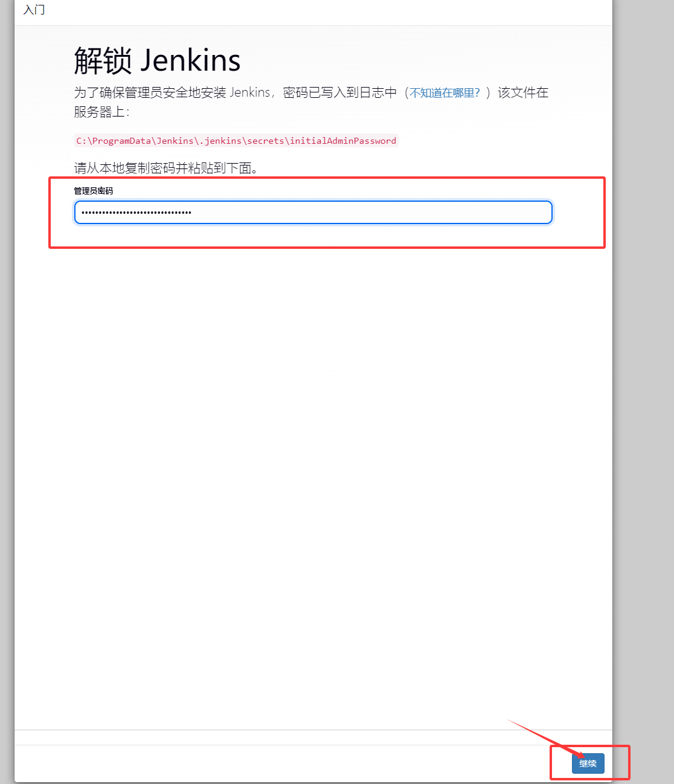Select the initialAdminPassword file path text
Image resolution: width=674 pixels, height=784 pixels.
click(x=236, y=141)
